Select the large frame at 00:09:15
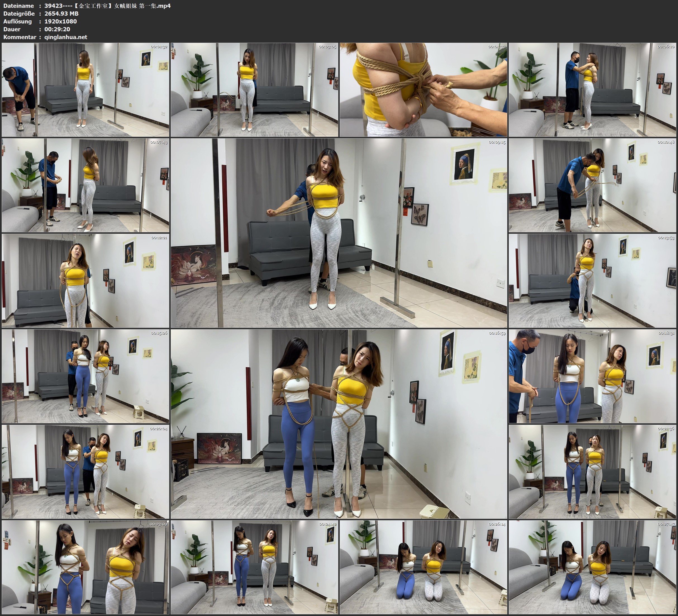 coord(339,233)
